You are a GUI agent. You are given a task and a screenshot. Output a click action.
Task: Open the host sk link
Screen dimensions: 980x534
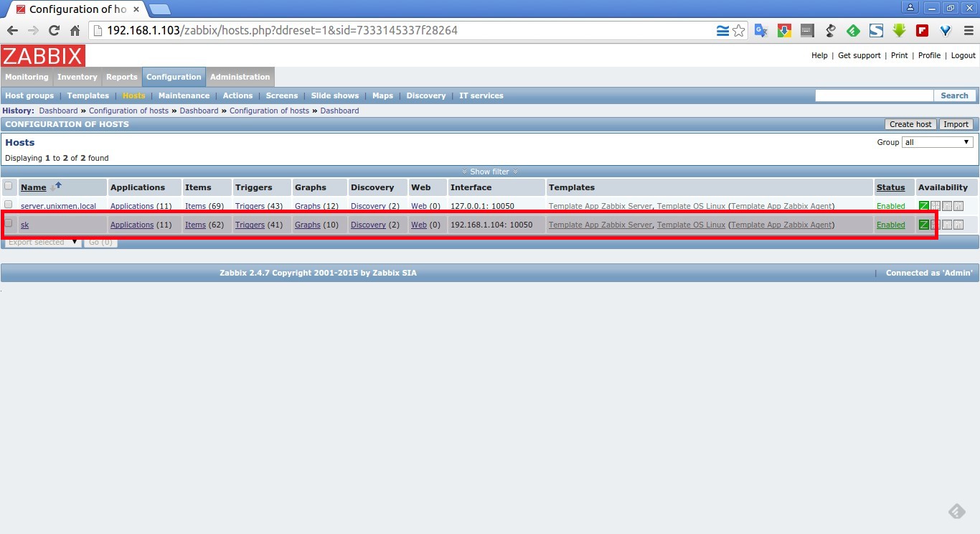tap(24, 225)
